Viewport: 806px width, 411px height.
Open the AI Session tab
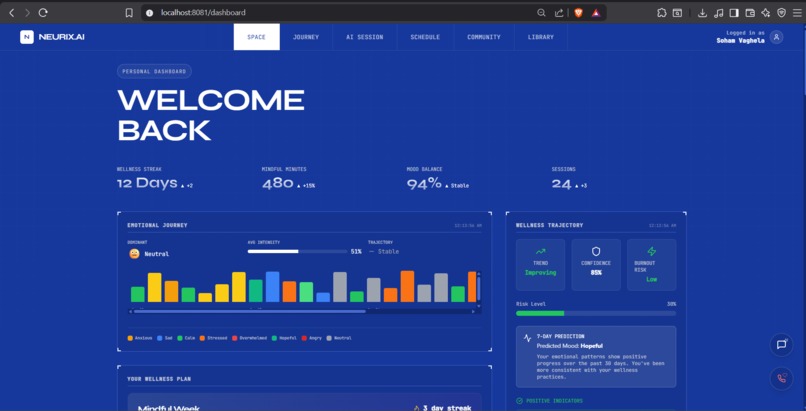[364, 37]
